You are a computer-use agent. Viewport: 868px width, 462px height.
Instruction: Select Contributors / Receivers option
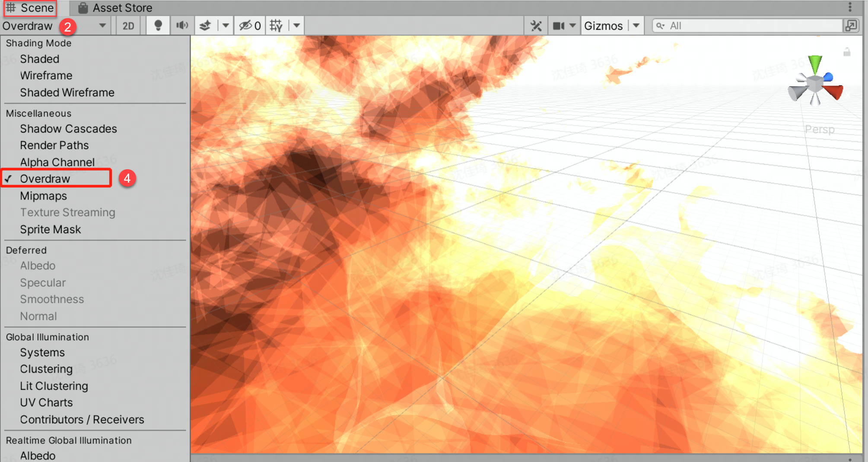(x=82, y=419)
